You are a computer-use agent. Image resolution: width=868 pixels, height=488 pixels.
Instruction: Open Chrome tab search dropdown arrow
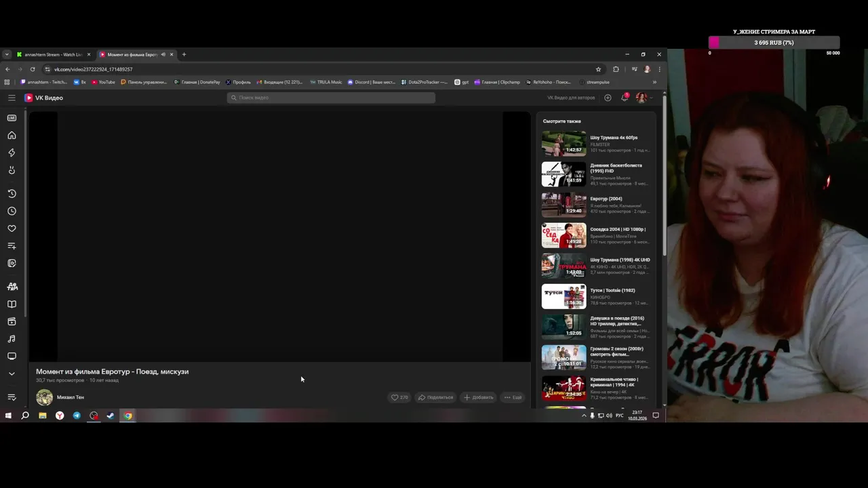pyautogui.click(x=7, y=54)
